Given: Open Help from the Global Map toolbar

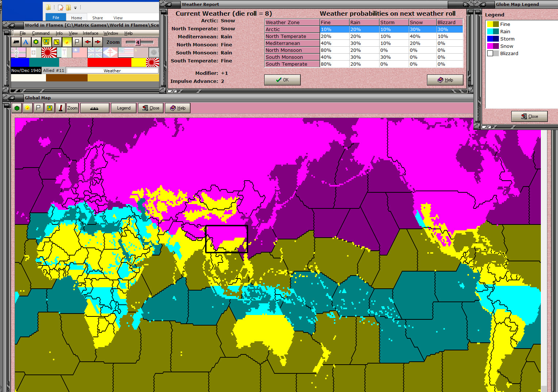Looking at the screenshot, I should (x=178, y=108).
